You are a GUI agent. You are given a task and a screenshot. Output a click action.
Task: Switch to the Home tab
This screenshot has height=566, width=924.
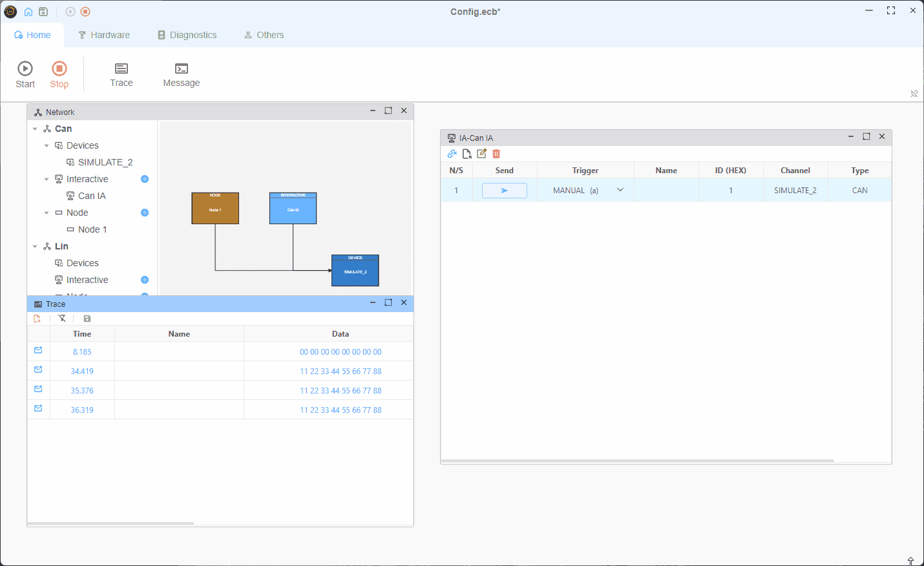(32, 35)
